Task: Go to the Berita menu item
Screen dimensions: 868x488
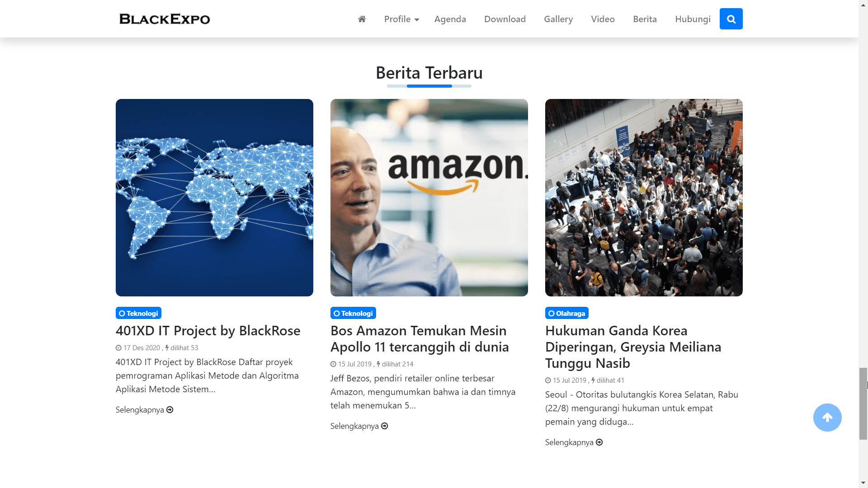Action: pos(645,19)
